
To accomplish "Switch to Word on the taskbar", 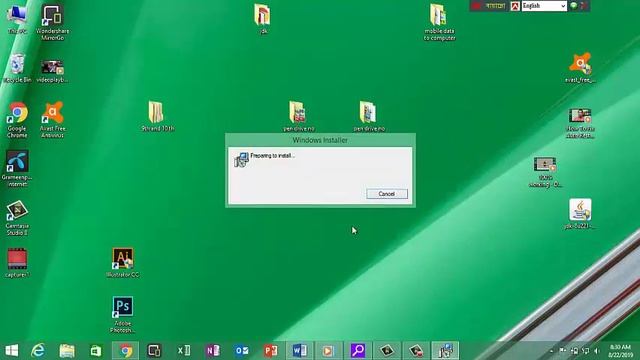I will (x=300, y=351).
